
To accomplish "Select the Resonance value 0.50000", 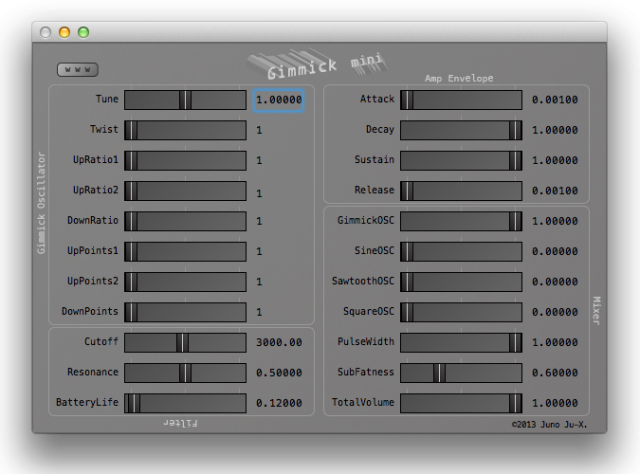I will [x=279, y=373].
